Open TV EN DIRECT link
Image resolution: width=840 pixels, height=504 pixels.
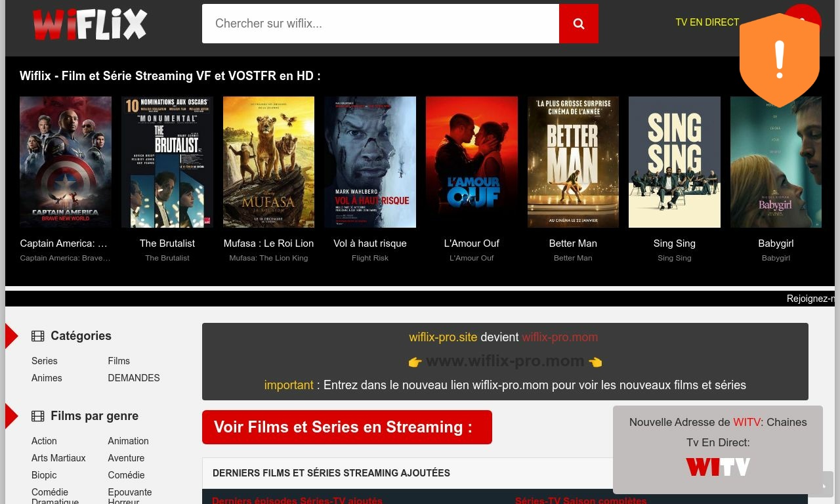click(x=707, y=22)
